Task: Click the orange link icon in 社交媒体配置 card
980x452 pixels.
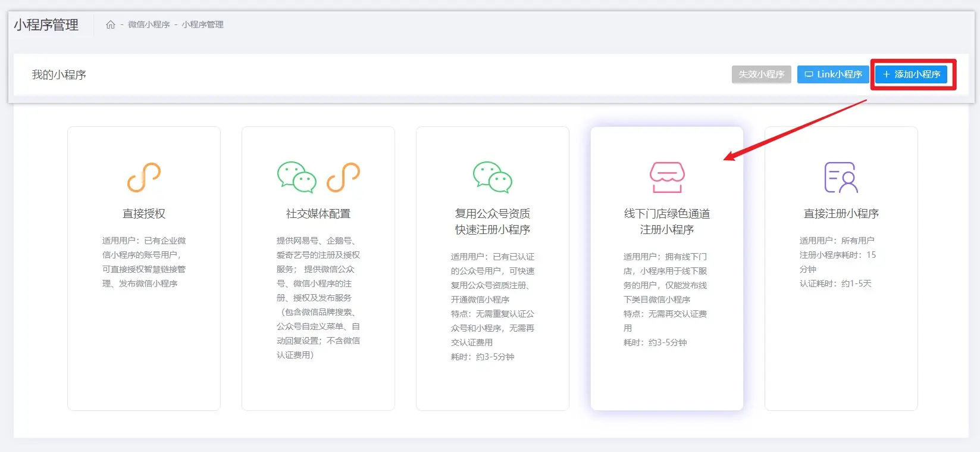Action: pos(343,177)
